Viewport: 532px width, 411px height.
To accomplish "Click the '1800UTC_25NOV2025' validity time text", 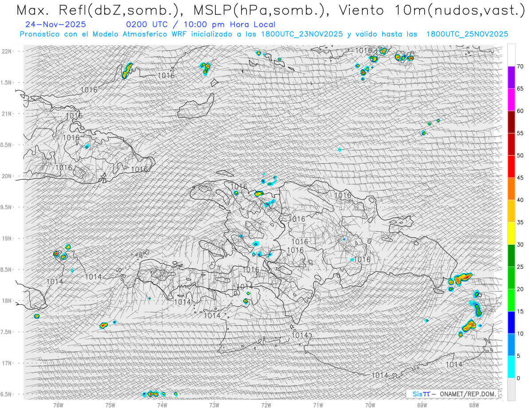I will coord(467,34).
